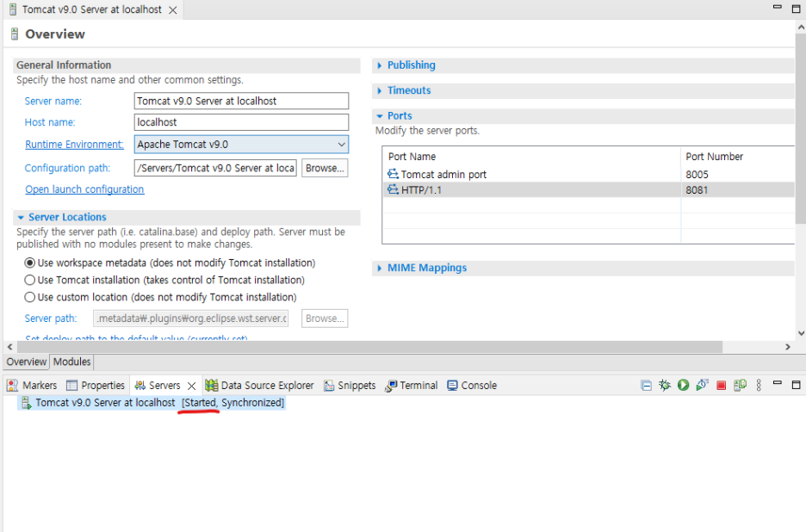Click Set deploy path to default link
806x532 pixels.
tap(136, 337)
